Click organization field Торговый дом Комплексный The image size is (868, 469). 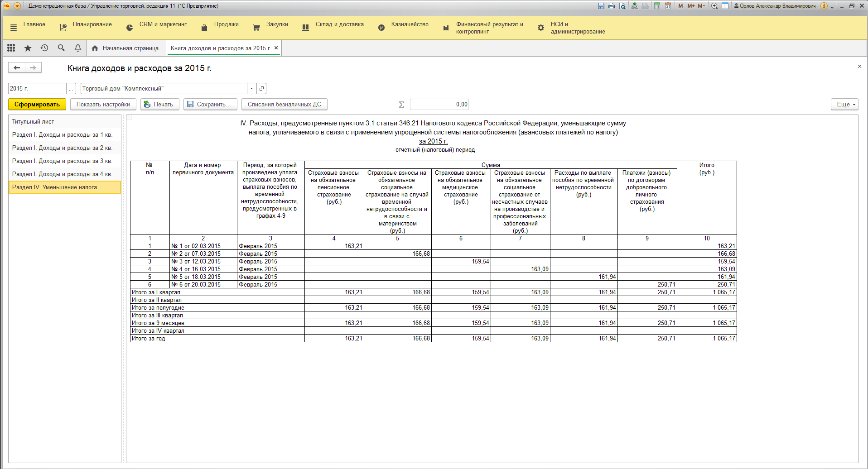point(164,89)
